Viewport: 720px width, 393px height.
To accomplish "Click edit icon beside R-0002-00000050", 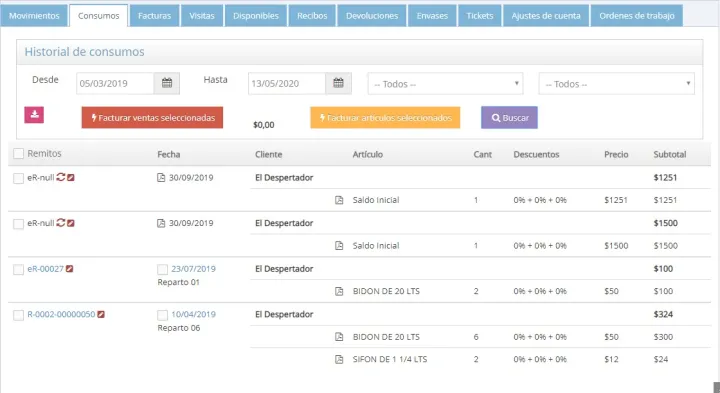I will click(101, 314).
